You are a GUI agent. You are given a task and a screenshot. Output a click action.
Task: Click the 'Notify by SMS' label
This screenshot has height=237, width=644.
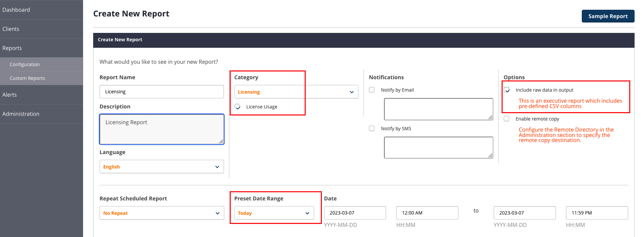pyautogui.click(x=396, y=129)
